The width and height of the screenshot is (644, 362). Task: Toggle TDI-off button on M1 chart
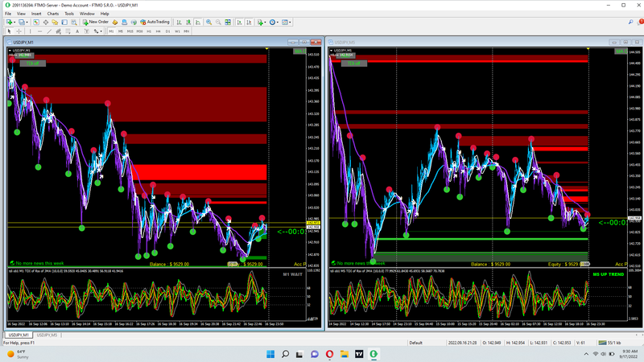[x=33, y=64]
